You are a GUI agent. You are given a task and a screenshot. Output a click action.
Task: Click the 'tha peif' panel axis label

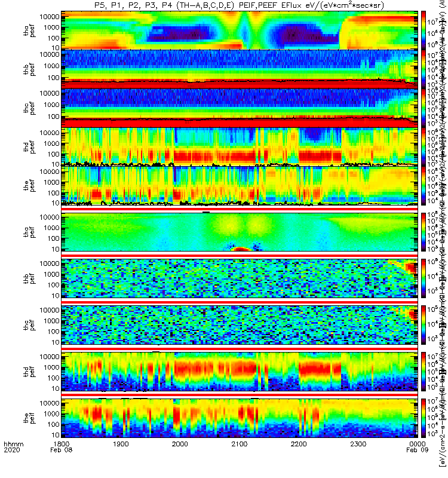coord(29,232)
